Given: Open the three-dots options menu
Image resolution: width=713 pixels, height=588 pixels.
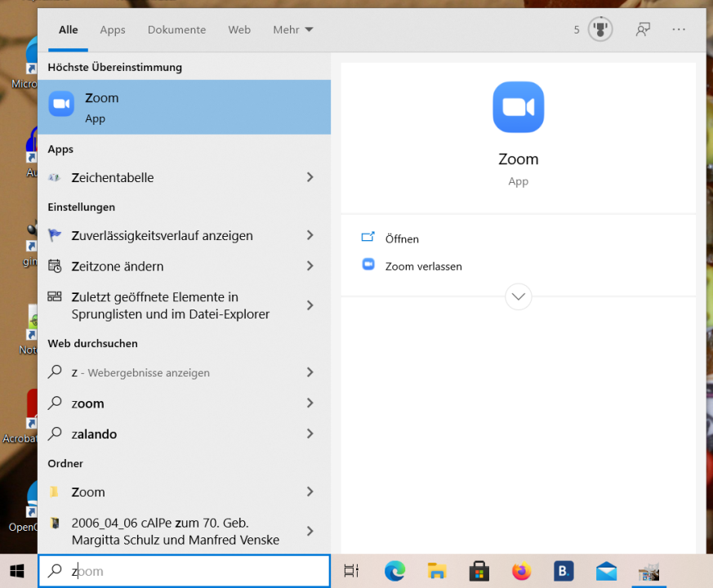Looking at the screenshot, I should tap(679, 29).
